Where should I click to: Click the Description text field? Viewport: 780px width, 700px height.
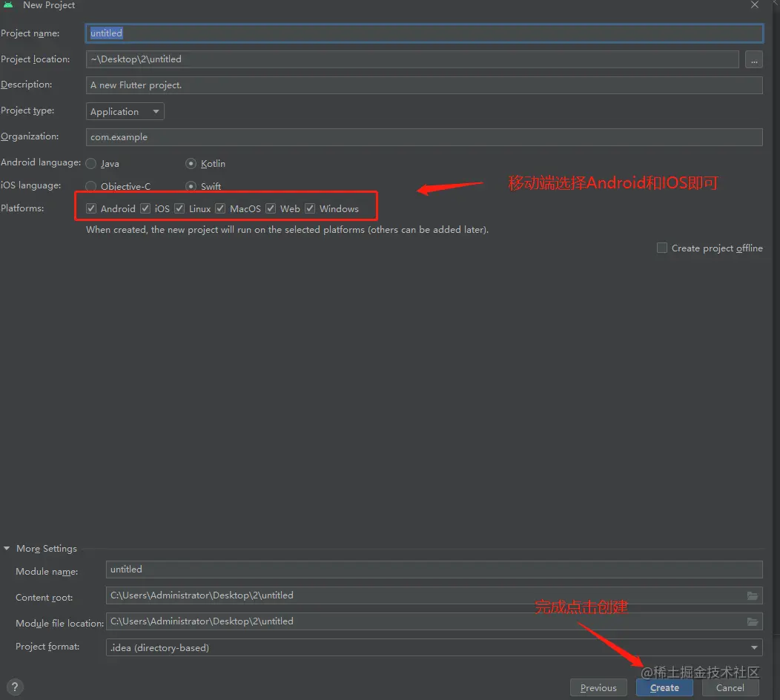click(x=424, y=85)
